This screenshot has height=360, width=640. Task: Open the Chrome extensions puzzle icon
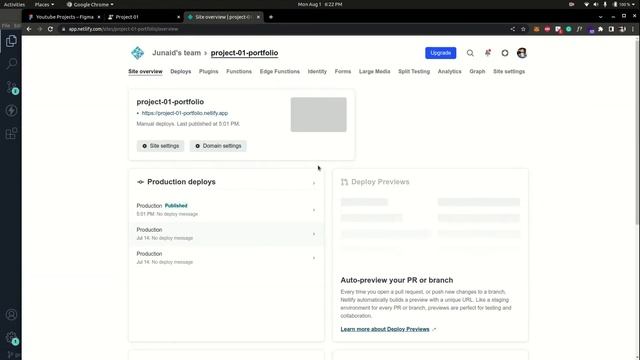coord(600,29)
